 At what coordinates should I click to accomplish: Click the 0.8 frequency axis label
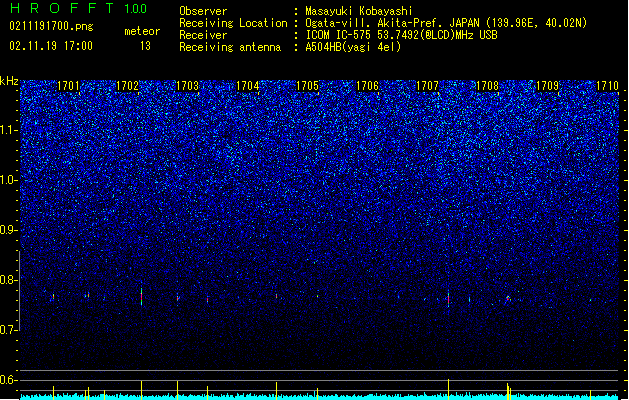[9, 280]
